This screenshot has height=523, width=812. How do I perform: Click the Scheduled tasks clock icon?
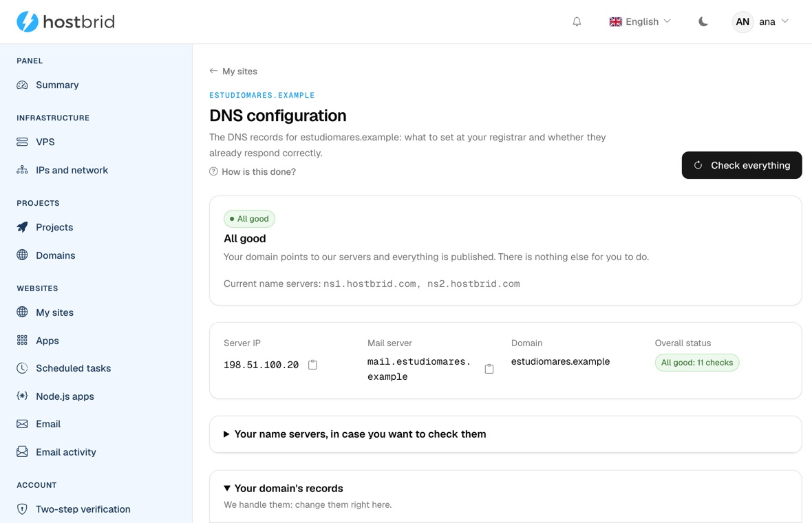22,368
